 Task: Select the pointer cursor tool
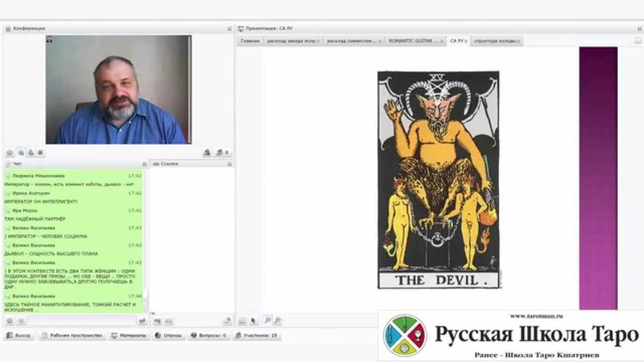[254, 321]
